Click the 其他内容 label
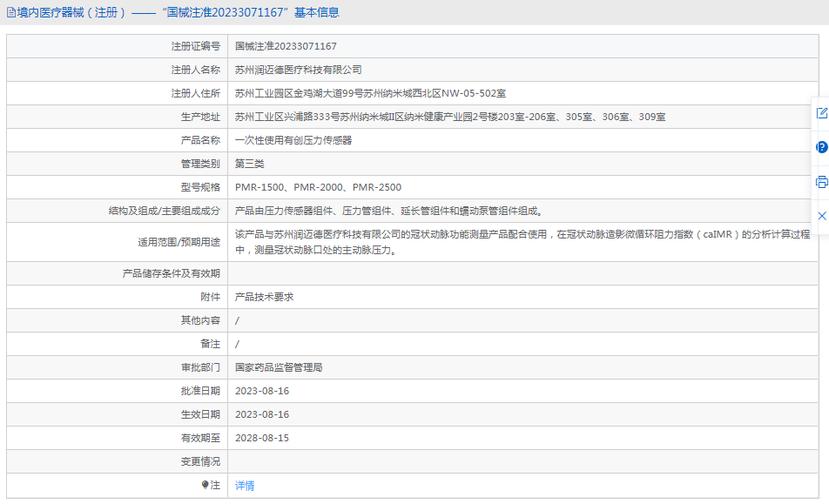Image resolution: width=829 pixels, height=504 pixels. pos(200,320)
